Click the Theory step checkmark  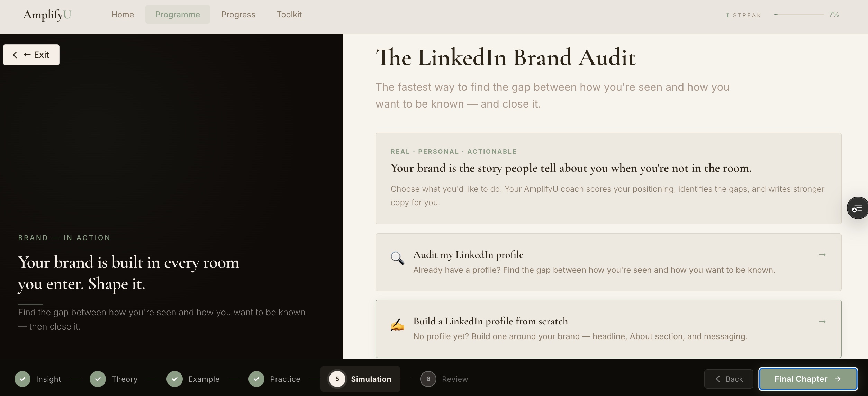(98, 379)
